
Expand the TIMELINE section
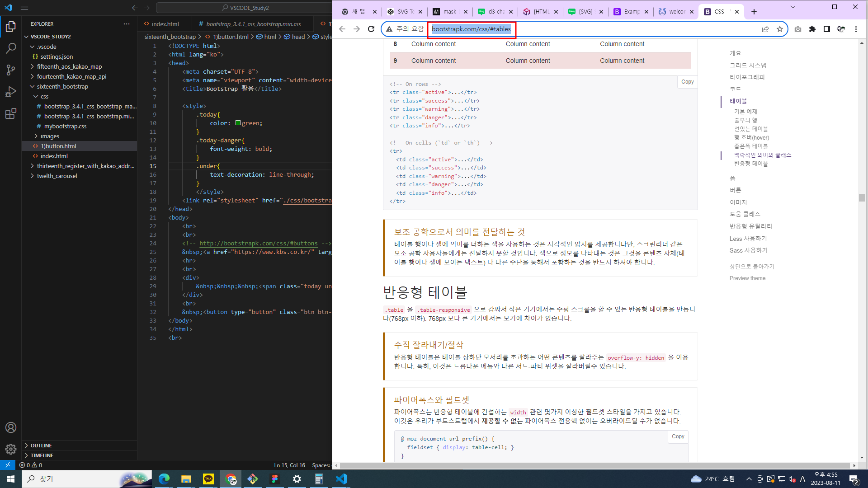click(42, 455)
